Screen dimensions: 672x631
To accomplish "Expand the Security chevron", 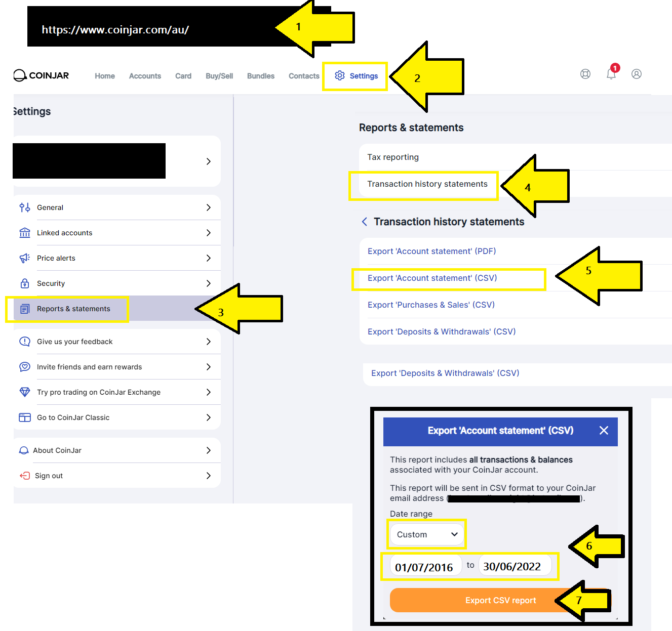I will pos(209,283).
